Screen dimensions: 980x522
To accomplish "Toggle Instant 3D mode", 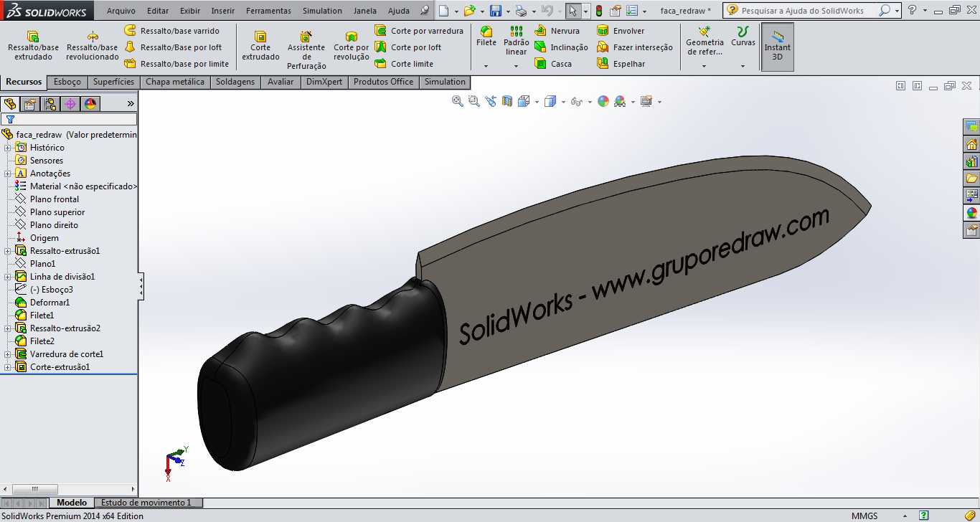I will (778, 47).
